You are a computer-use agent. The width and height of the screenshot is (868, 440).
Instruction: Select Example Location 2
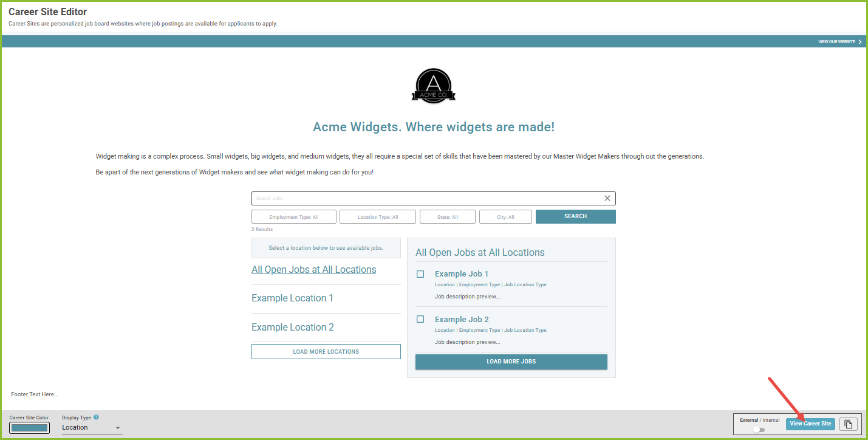click(x=293, y=327)
